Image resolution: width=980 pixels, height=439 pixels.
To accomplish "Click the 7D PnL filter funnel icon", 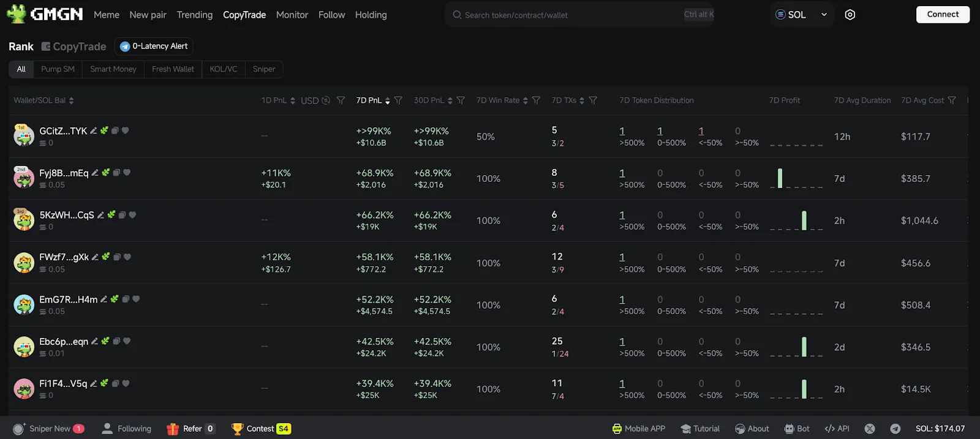I will click(x=398, y=100).
